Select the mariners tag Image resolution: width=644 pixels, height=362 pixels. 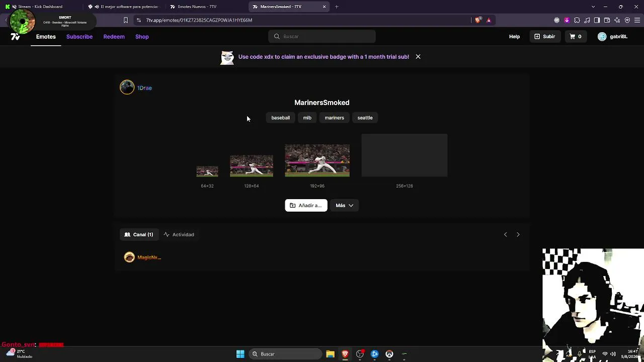point(335,118)
